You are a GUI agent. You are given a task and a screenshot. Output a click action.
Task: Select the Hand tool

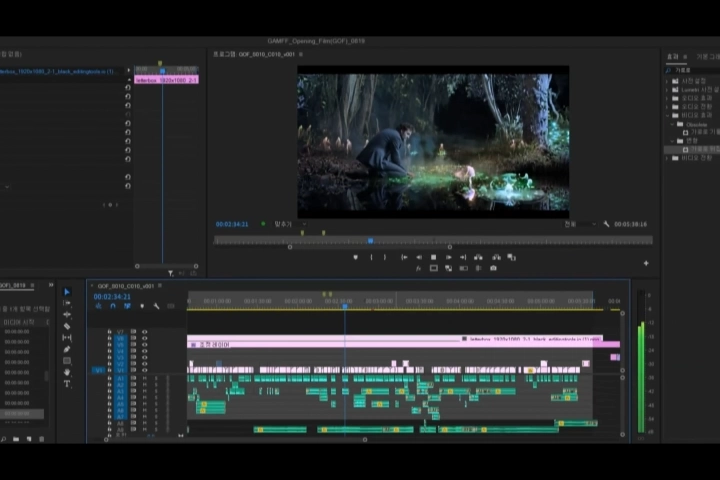tap(67, 372)
